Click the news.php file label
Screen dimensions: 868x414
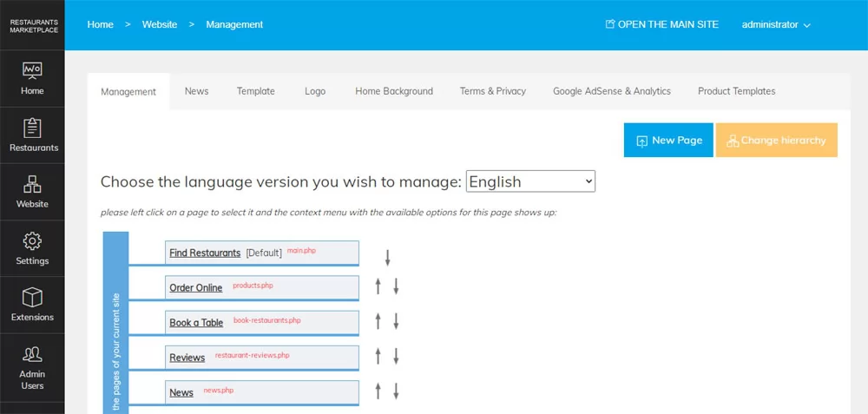[x=218, y=391]
